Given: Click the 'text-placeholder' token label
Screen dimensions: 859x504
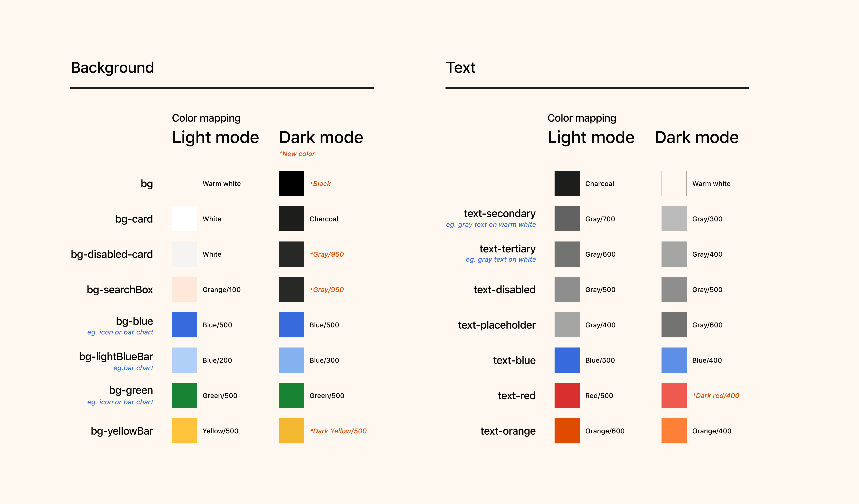Looking at the screenshot, I should 497,325.
